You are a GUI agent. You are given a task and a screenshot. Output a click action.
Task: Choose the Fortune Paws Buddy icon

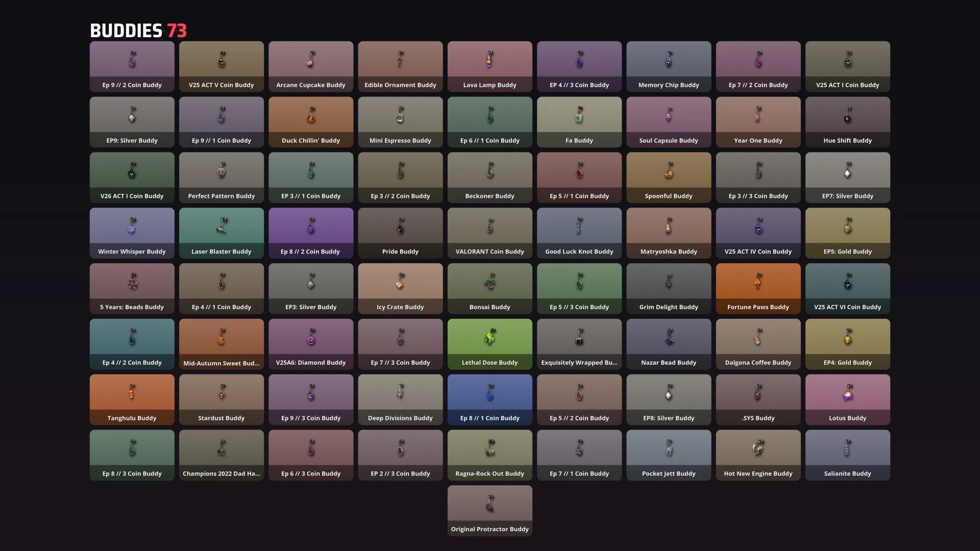(x=758, y=282)
